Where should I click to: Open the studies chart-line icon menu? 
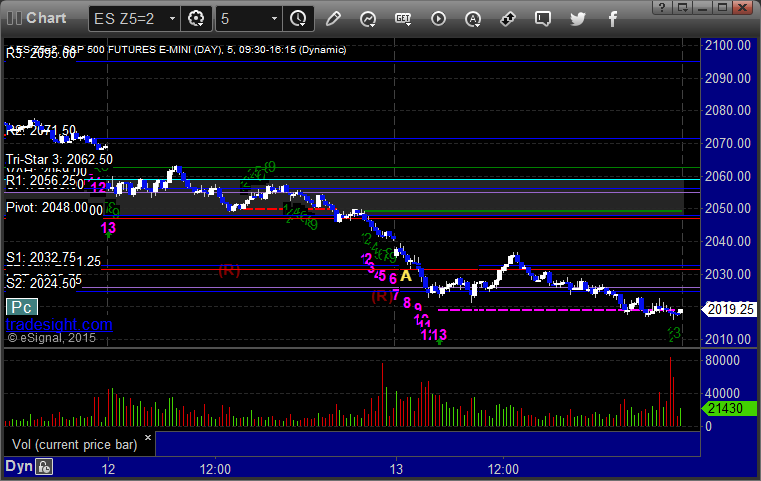[x=368, y=19]
